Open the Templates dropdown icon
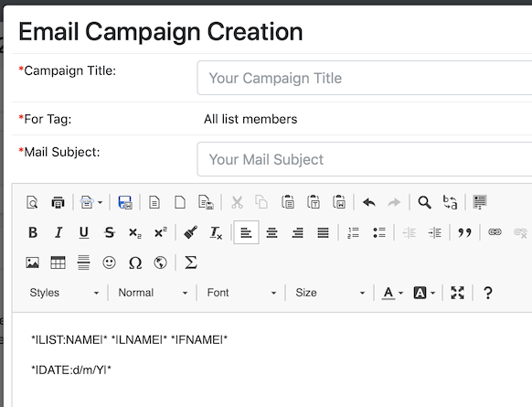The height and width of the screenshot is (407, 532). (90, 203)
